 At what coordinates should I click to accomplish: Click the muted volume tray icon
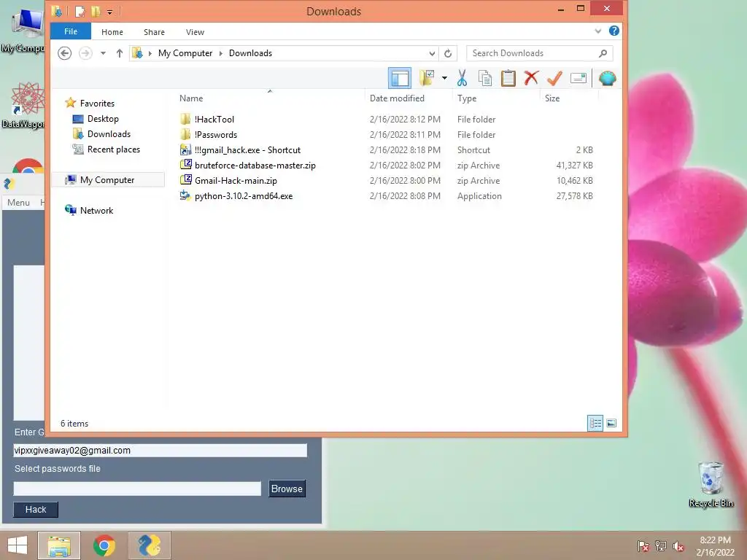[678, 546]
